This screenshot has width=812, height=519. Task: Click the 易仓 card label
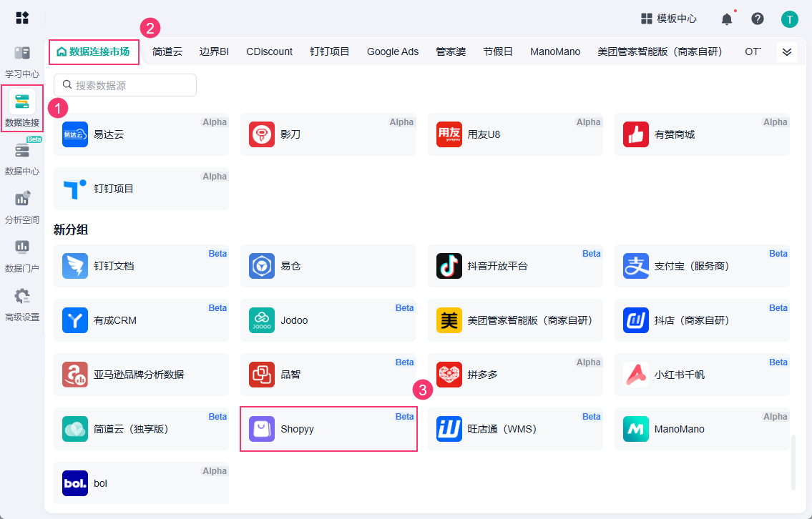(290, 266)
